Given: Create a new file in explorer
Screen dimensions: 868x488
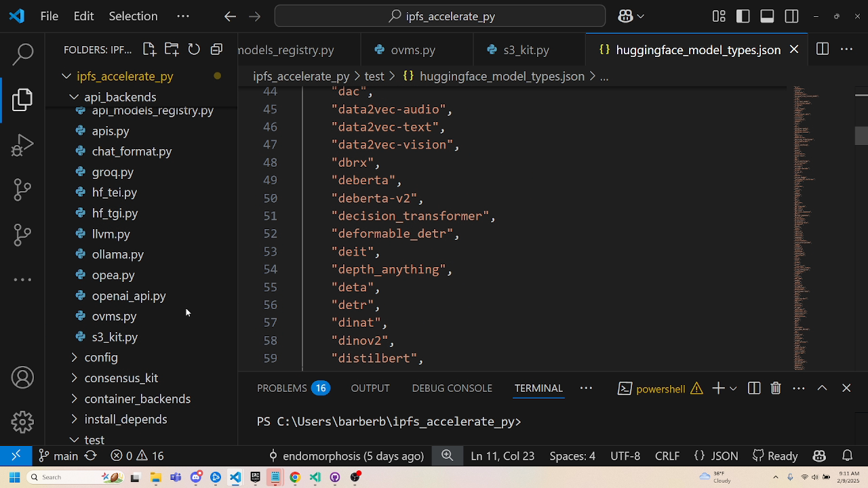Looking at the screenshot, I should point(149,49).
